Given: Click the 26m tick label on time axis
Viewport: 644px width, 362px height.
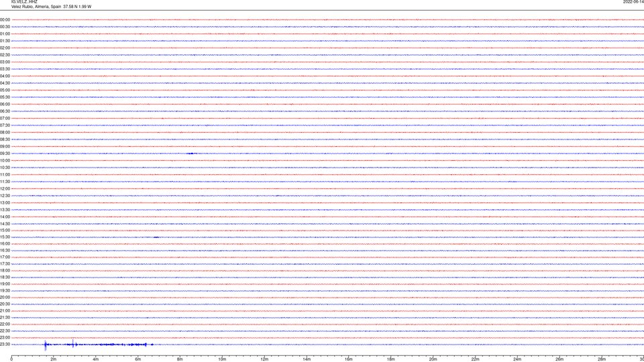Looking at the screenshot, I should (559, 359).
